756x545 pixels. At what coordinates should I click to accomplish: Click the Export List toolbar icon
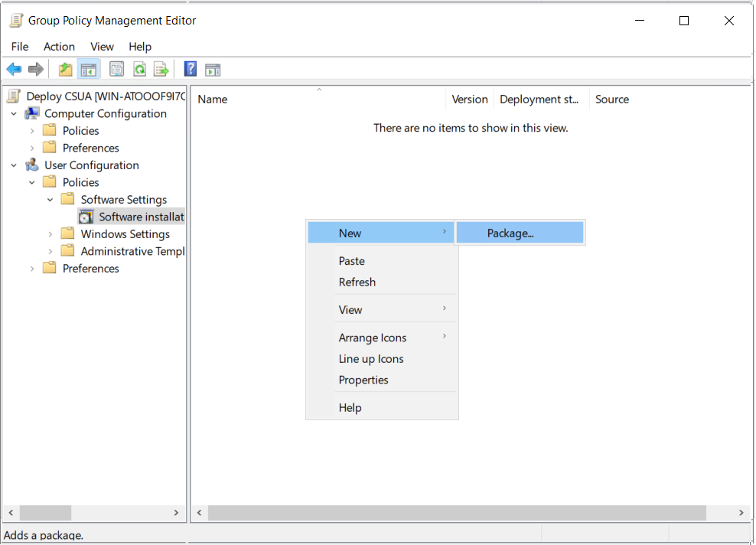click(161, 70)
